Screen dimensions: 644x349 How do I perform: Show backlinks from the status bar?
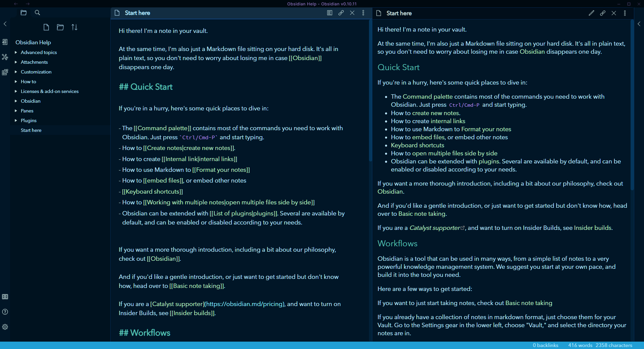click(545, 345)
